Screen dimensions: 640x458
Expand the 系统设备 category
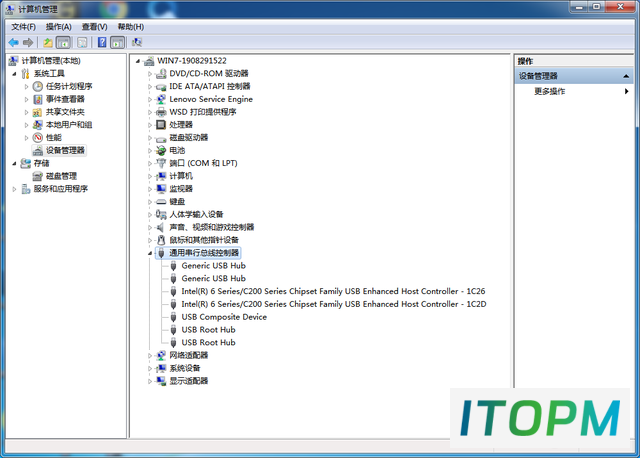[x=150, y=368]
